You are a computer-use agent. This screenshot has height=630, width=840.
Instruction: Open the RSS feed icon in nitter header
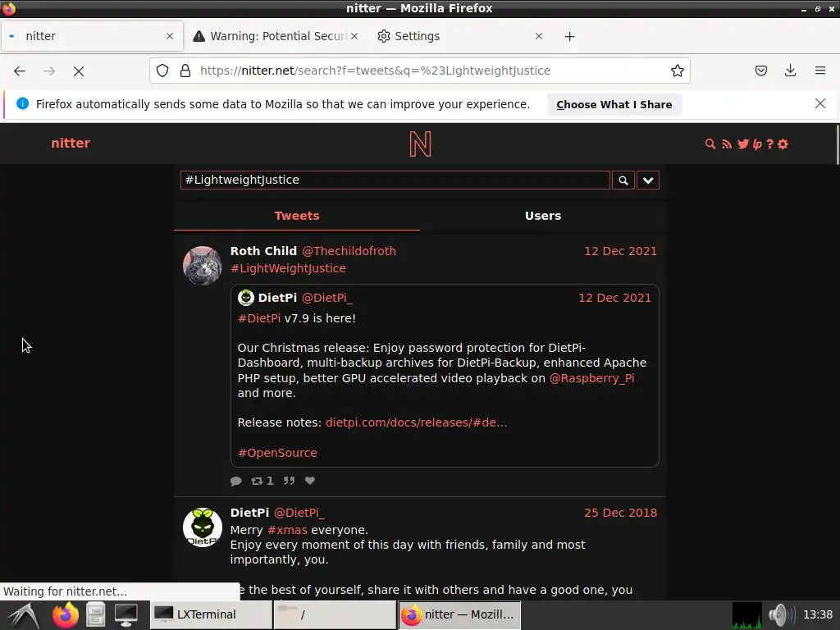[727, 144]
